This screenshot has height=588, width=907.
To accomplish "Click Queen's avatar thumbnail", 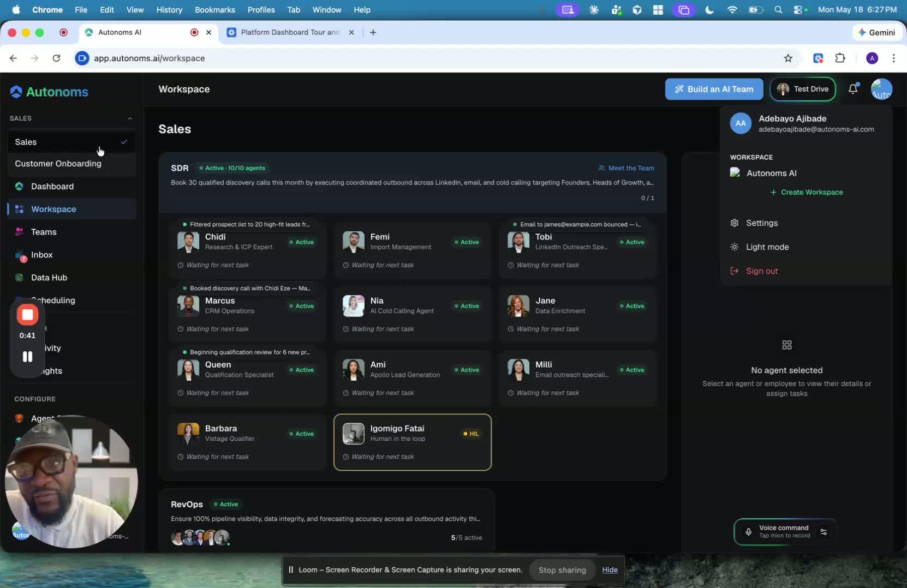I will 188,370.
